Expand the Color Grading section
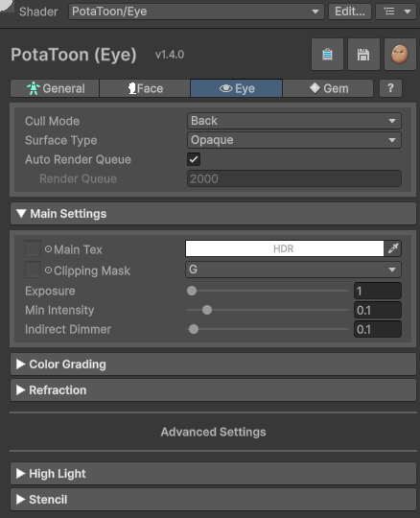Image resolution: width=420 pixels, height=518 pixels. (x=213, y=365)
